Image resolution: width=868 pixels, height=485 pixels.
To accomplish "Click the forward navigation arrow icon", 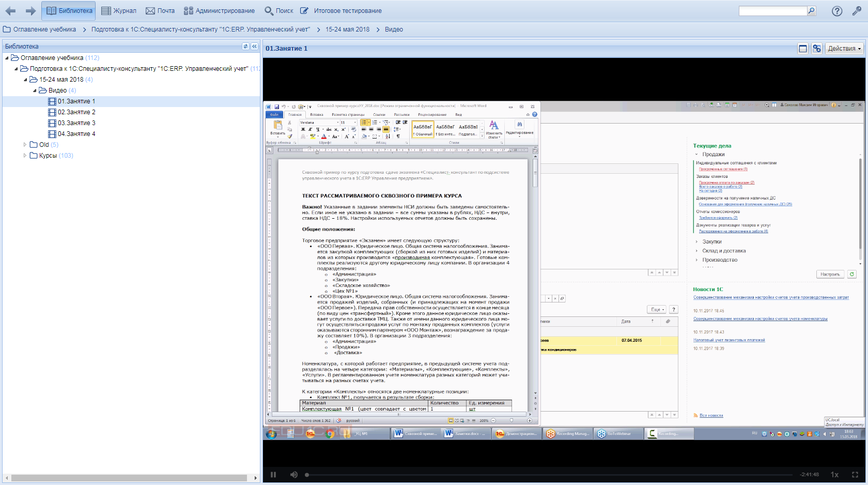I will click(31, 11).
